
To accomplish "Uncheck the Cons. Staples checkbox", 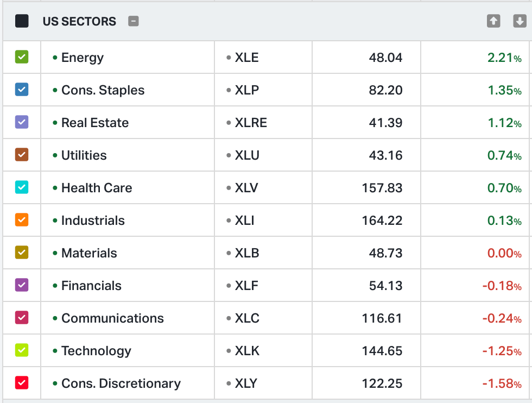I will [22, 90].
